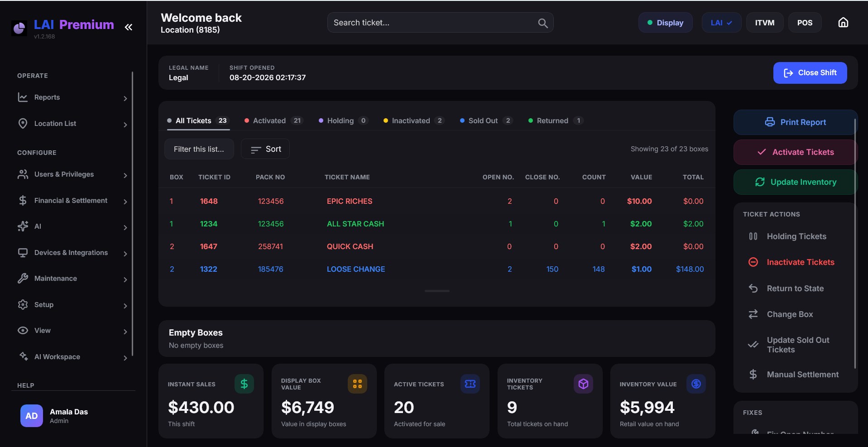
Task: Click the ticket table resize handle bar
Action: pyautogui.click(x=437, y=291)
